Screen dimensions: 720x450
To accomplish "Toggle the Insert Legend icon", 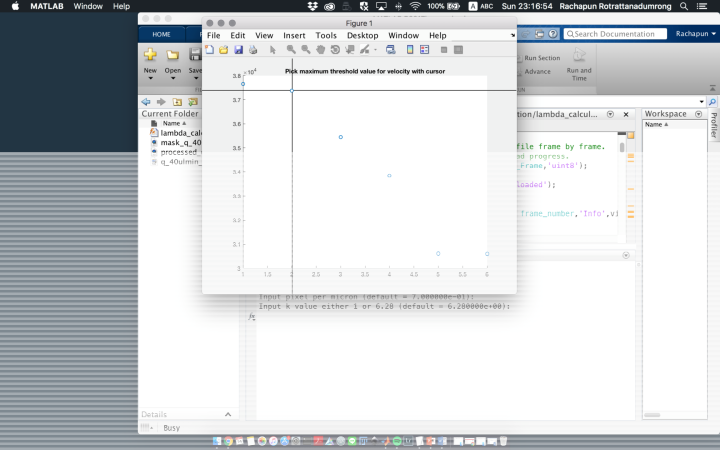I will [x=424, y=49].
